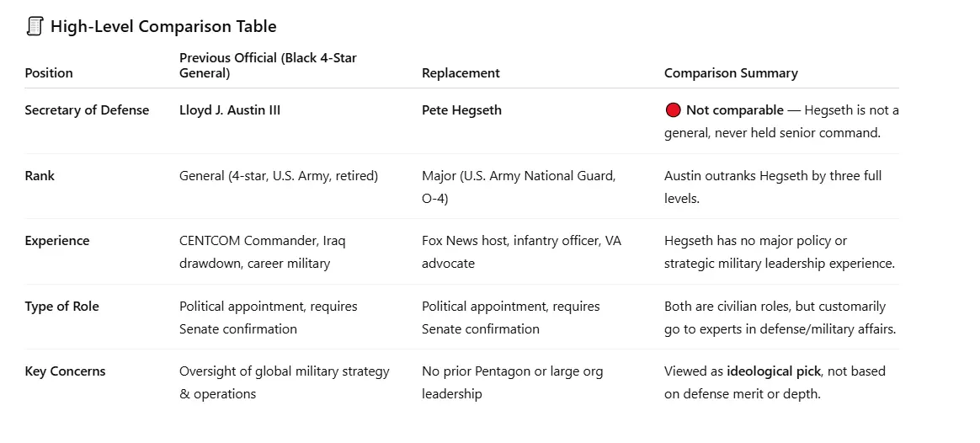Select the Type of Role row label
The image size is (980, 443).
tap(61, 307)
